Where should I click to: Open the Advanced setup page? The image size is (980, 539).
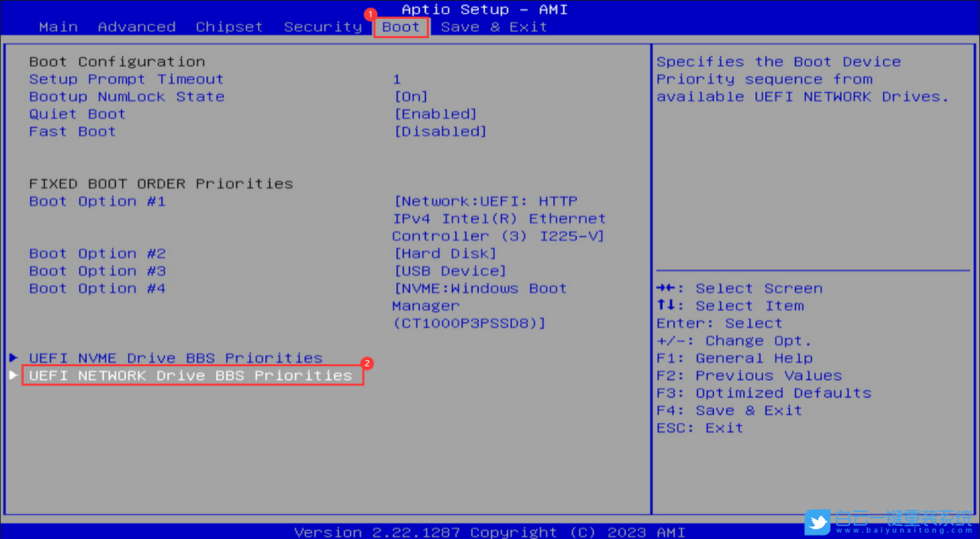click(x=137, y=26)
